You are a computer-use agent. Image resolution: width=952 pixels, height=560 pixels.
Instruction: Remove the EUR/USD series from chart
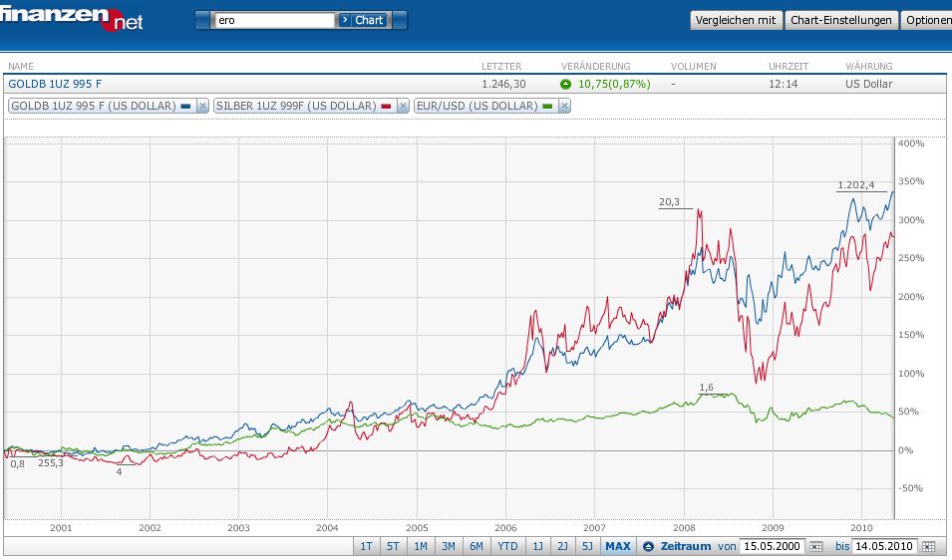tap(564, 106)
